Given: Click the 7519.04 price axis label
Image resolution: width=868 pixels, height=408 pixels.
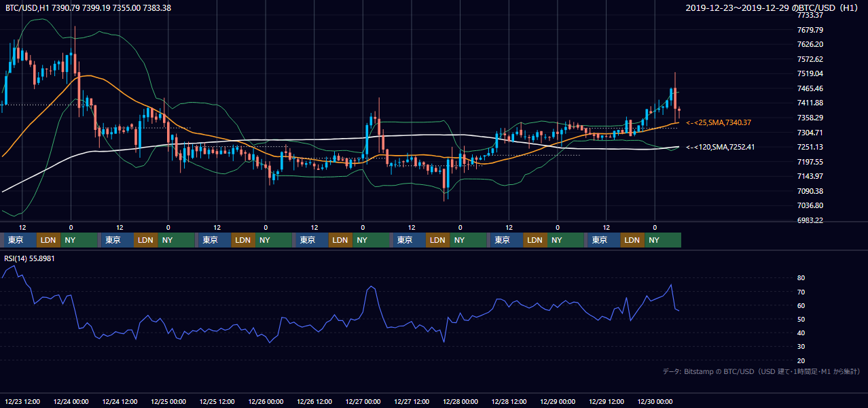Looking at the screenshot, I should point(810,73).
